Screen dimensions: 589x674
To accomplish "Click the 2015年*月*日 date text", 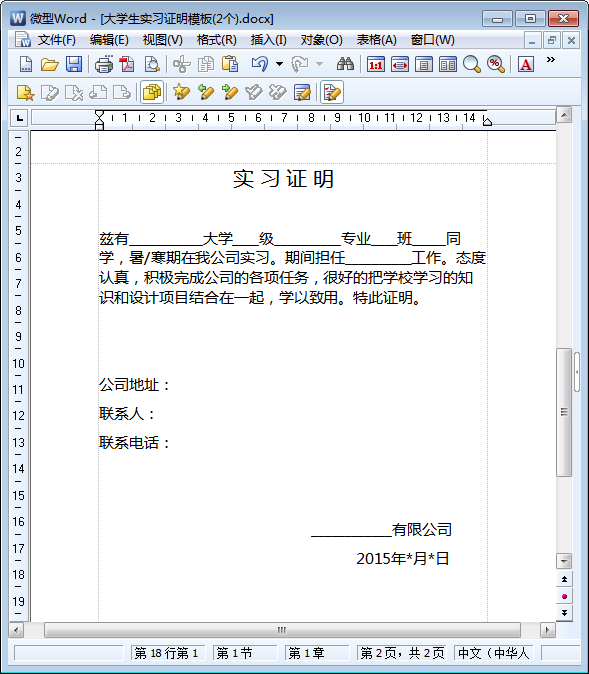I will click(x=403, y=558).
